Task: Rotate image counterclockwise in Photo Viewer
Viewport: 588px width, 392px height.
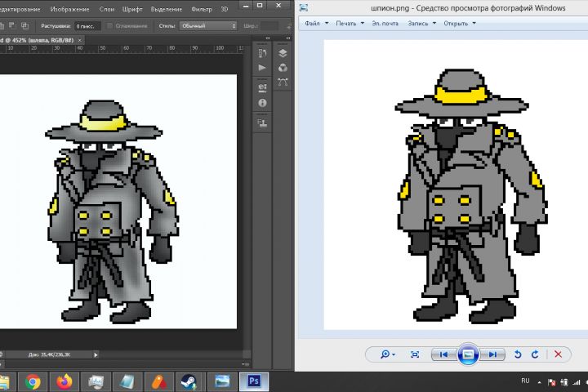Action: [x=517, y=354]
